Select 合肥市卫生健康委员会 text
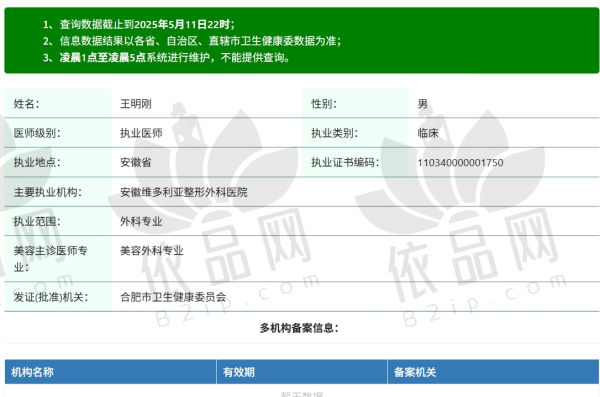Image resolution: width=600 pixels, height=397 pixels. click(x=173, y=297)
